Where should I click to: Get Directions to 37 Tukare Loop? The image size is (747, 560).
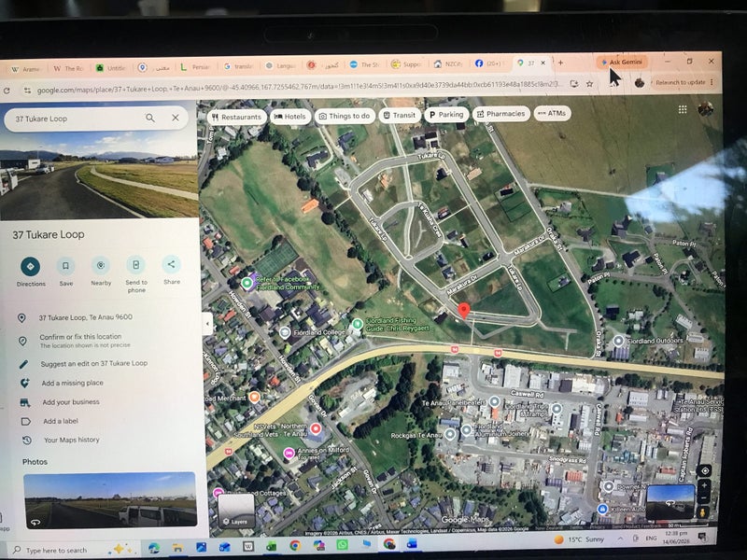point(31,267)
